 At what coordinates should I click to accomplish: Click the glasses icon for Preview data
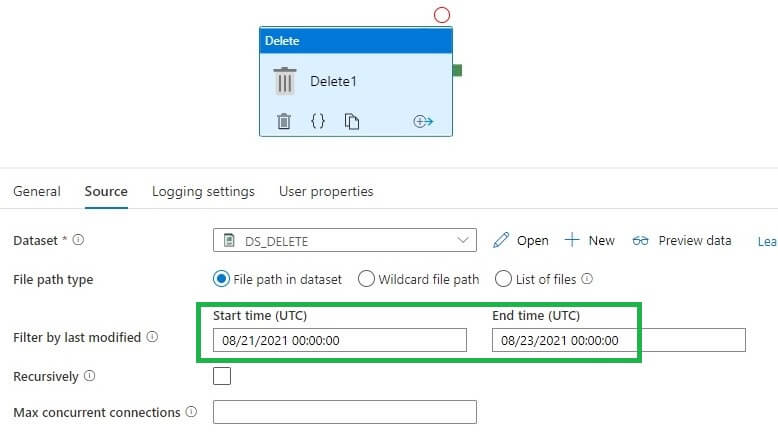(x=641, y=240)
